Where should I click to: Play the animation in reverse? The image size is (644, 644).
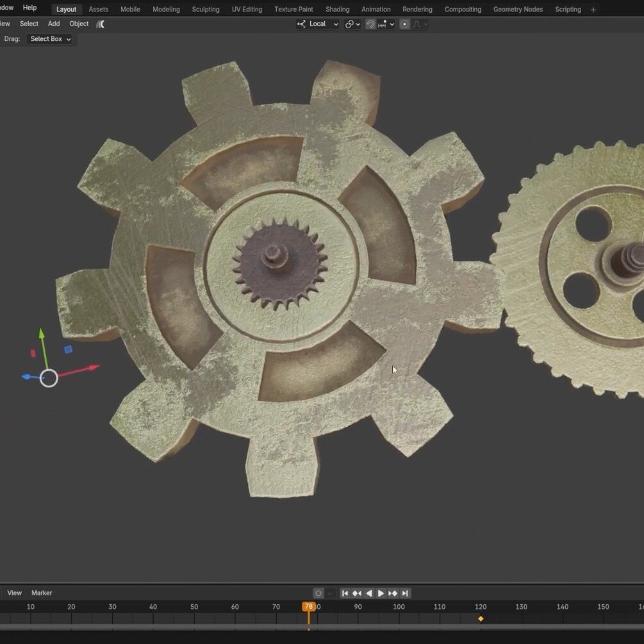[x=368, y=593]
